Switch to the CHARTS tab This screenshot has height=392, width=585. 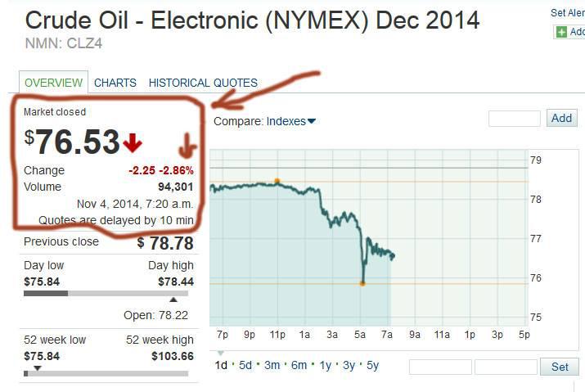click(x=115, y=83)
